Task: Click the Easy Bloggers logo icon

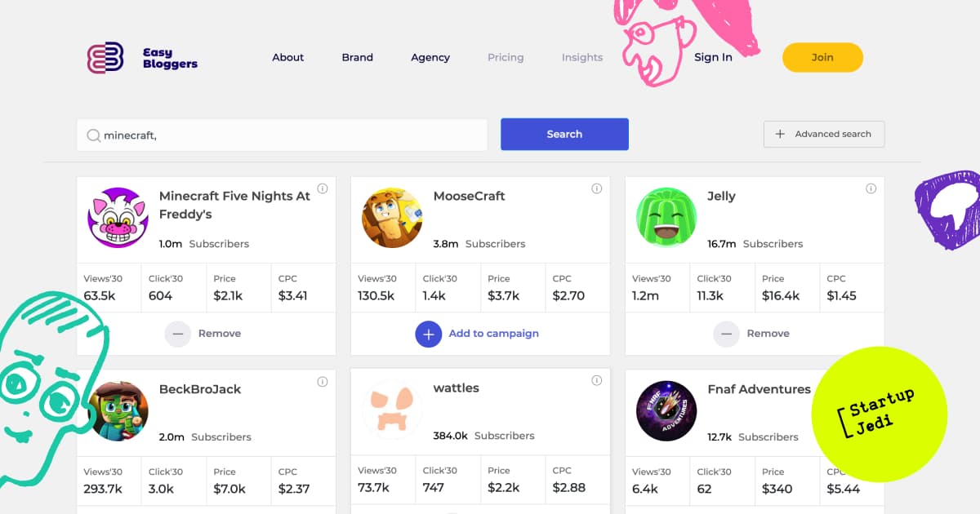Action: (x=105, y=58)
